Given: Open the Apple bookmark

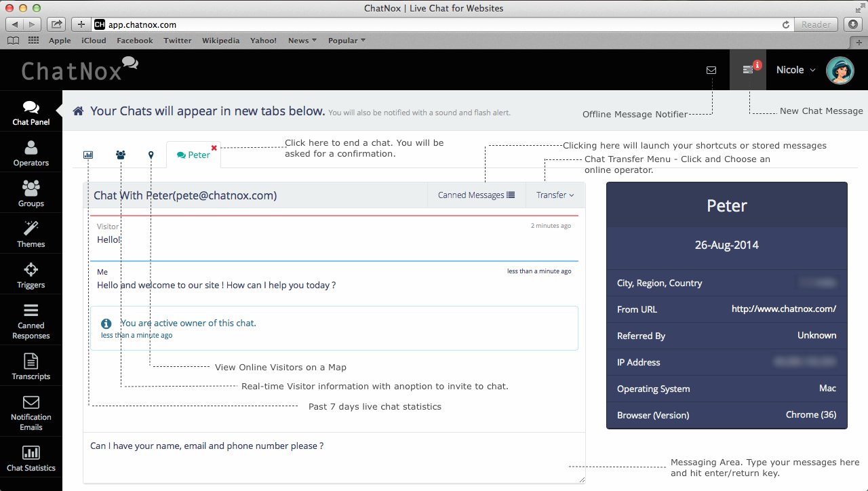Looking at the screenshot, I should 60,41.
